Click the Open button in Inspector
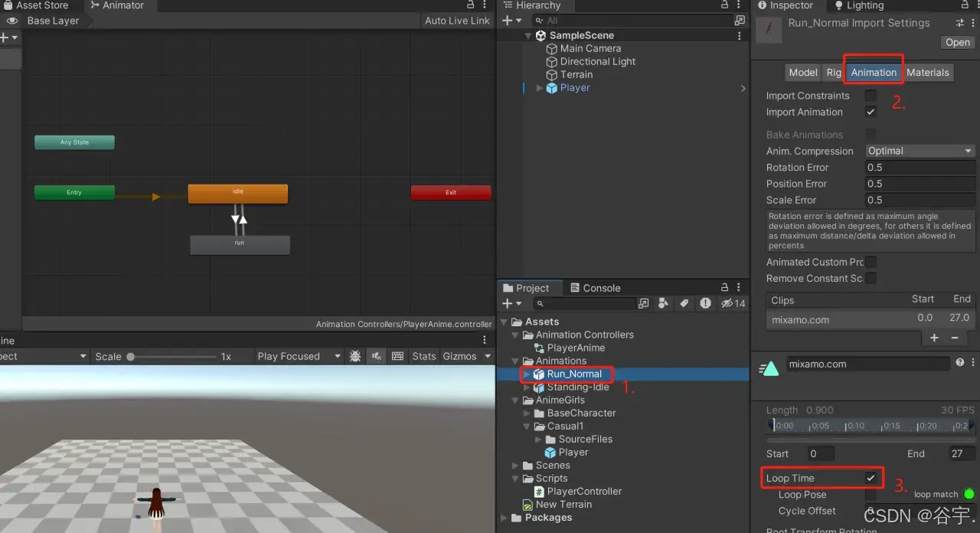This screenshot has width=980, height=533. click(x=957, y=42)
